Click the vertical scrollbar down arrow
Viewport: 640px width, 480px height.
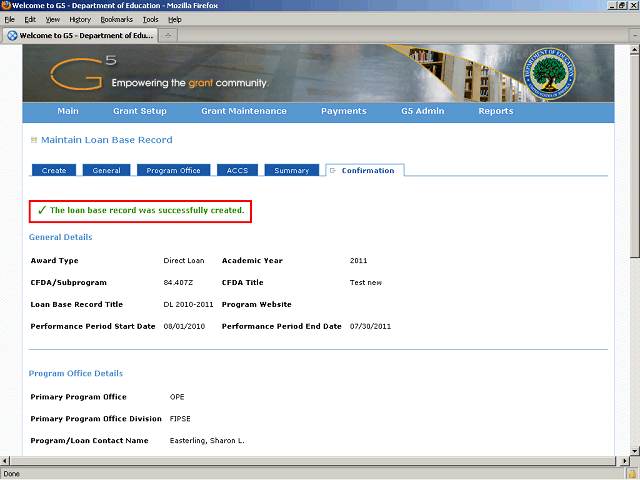pos(634,451)
